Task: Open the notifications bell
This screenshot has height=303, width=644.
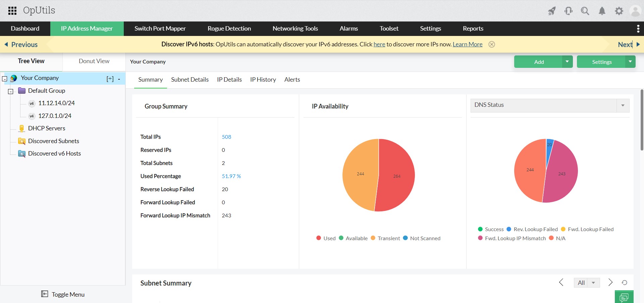Action: (x=602, y=10)
